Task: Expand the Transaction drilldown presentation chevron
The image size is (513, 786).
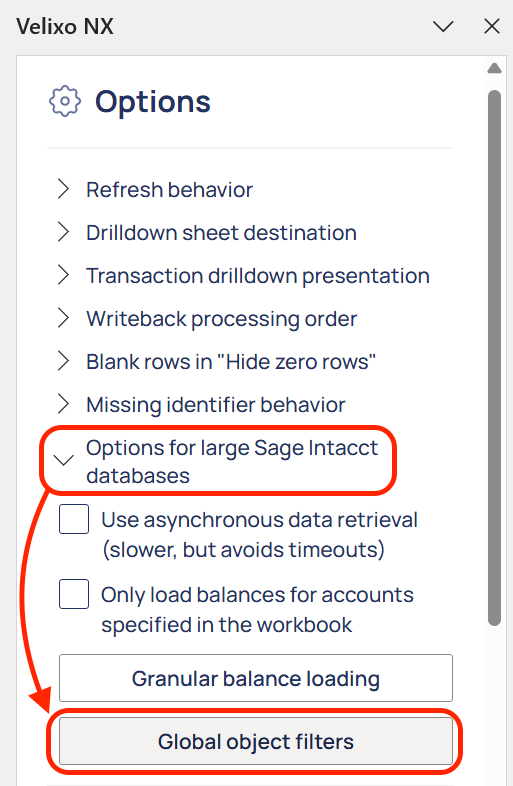Action: pyautogui.click(x=63, y=275)
